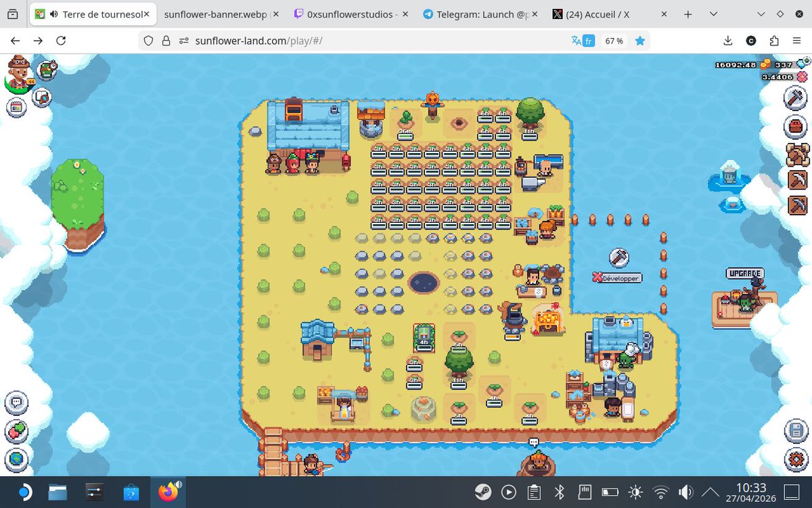The width and height of the screenshot is (812, 508).
Task: Switch to the Accueil / X tab
Action: pyautogui.click(x=610, y=14)
